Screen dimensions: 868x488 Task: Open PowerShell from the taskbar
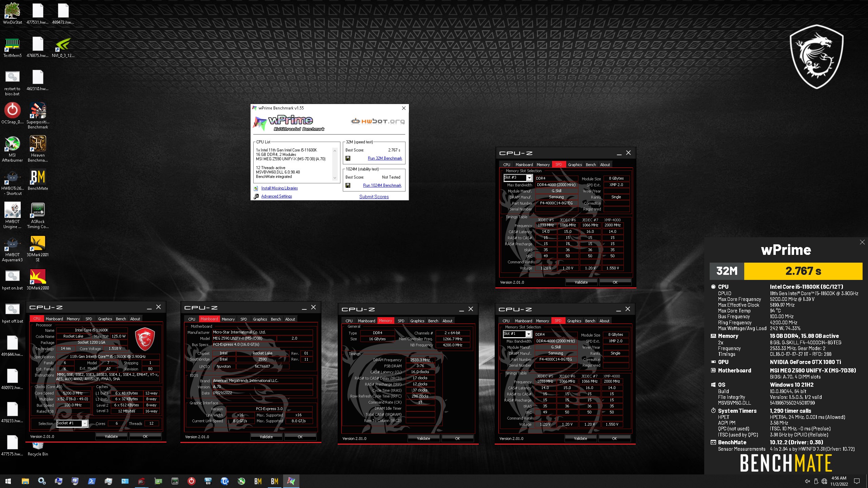92,481
